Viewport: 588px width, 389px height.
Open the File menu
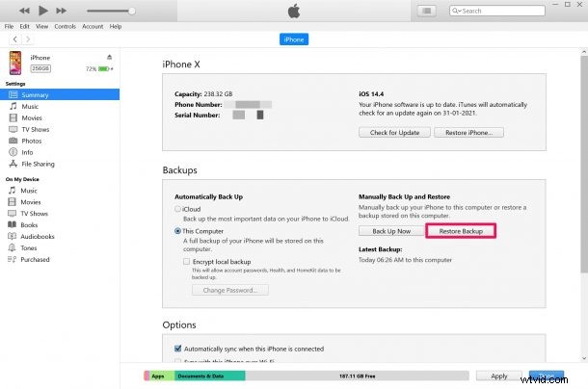pos(9,27)
